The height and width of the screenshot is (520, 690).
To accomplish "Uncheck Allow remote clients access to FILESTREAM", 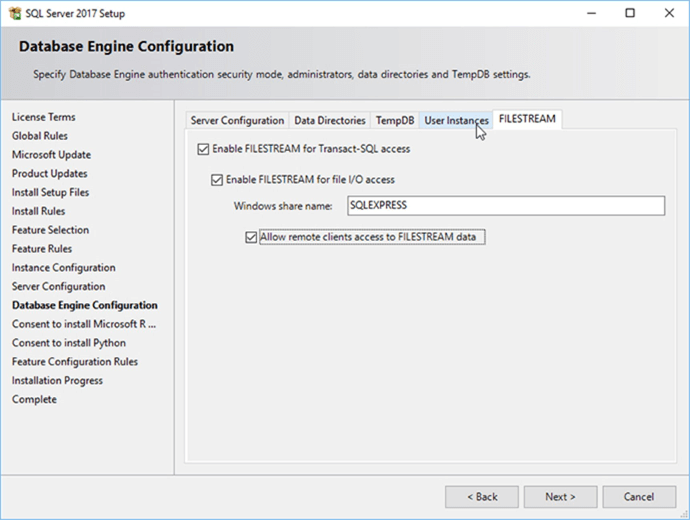I will 251,238.
